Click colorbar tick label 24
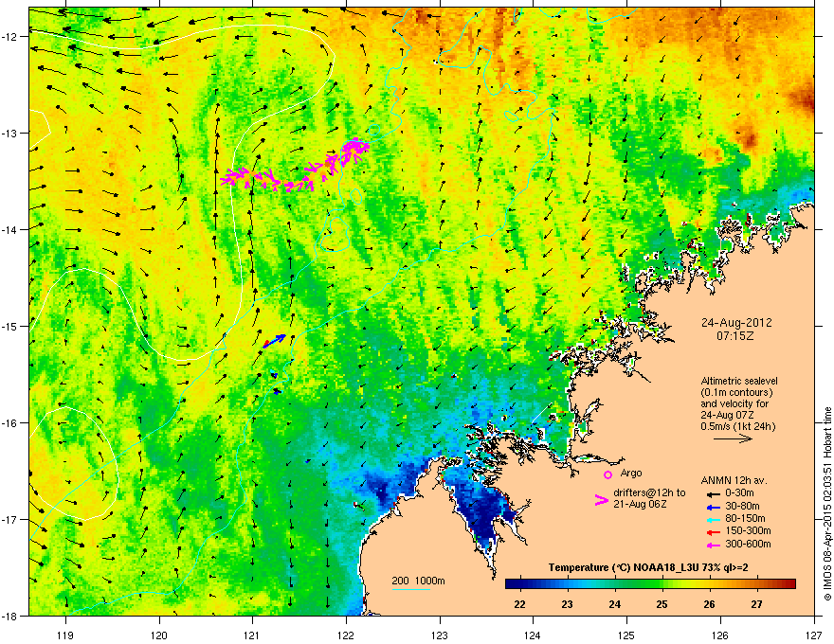 615,604
